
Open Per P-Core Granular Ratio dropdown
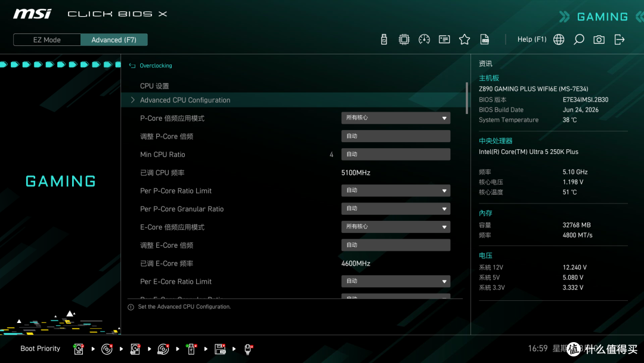395,209
